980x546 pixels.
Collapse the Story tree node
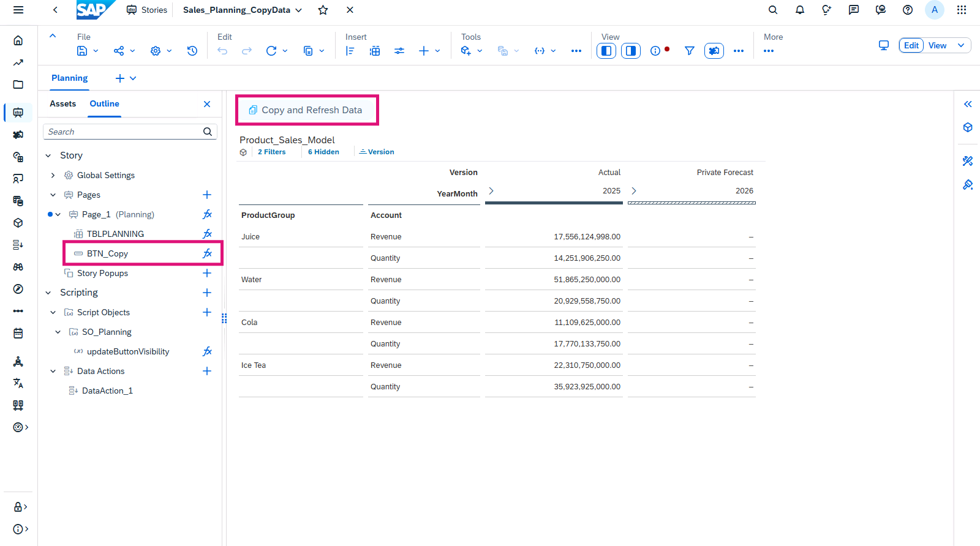pyautogui.click(x=48, y=155)
